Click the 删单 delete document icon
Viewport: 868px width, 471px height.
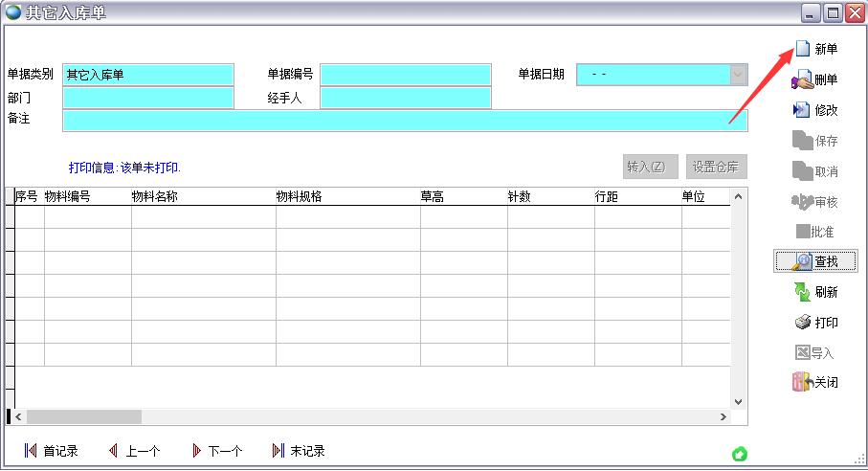802,80
